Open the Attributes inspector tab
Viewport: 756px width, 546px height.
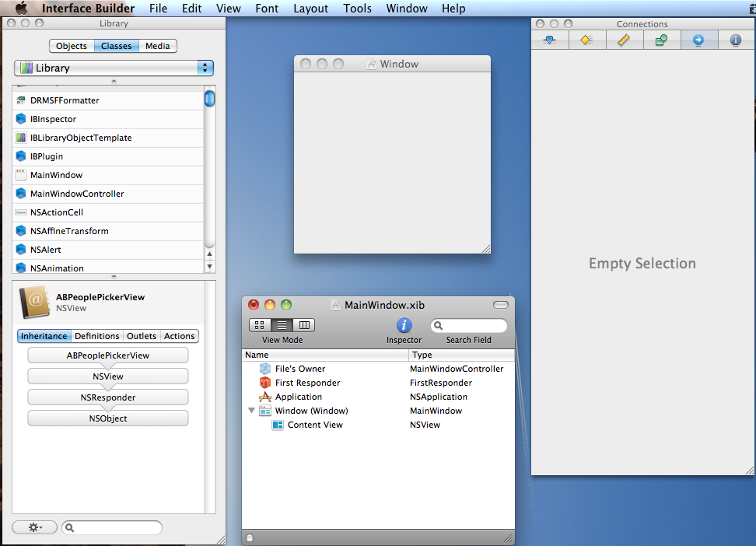point(550,40)
